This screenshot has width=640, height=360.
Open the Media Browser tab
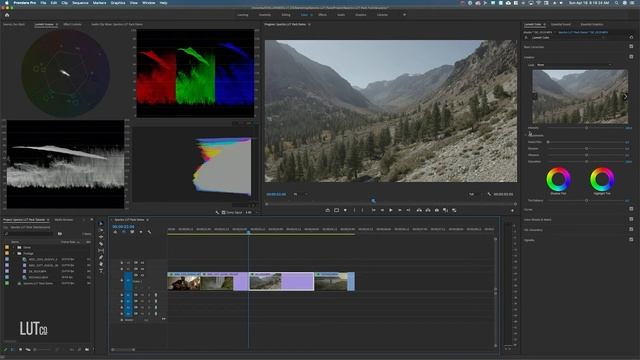[64, 220]
